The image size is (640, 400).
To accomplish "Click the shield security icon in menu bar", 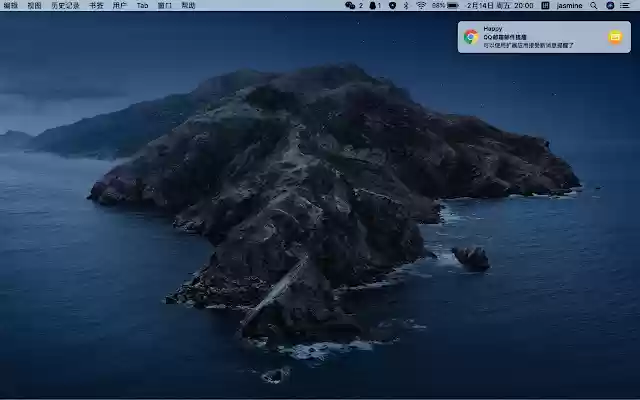I will click(392, 5).
